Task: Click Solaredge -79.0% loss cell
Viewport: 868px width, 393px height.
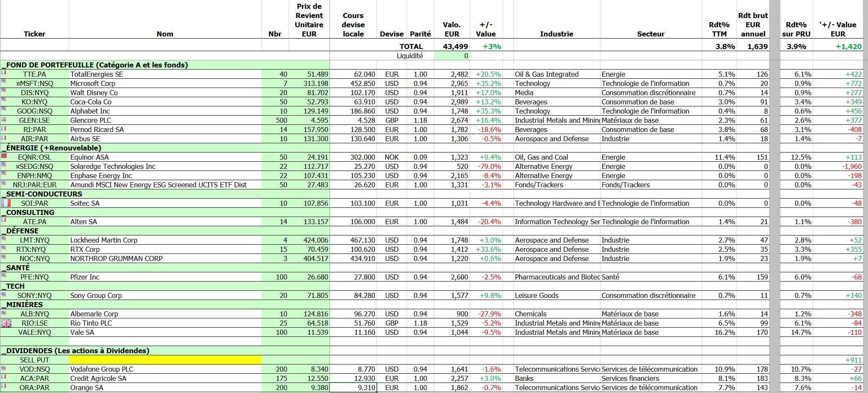Action: click(x=486, y=166)
